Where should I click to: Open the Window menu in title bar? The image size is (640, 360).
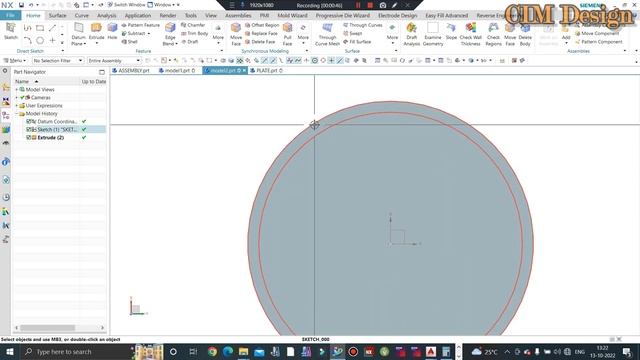163,5
